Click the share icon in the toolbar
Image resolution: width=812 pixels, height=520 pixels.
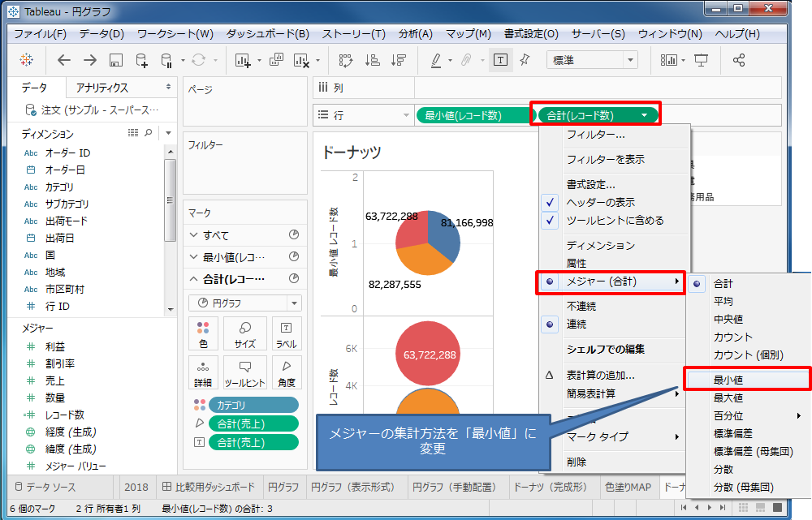click(x=738, y=60)
